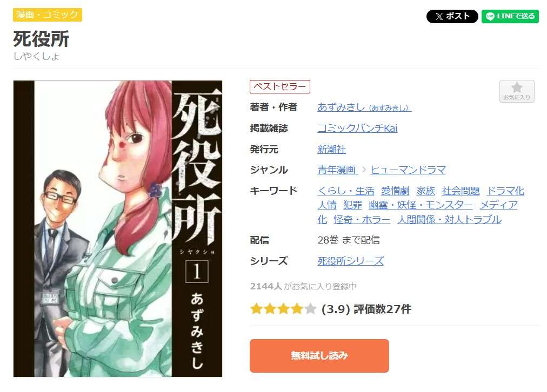Click the 愛憎劇 keyword
The height and width of the screenshot is (392, 547).
395,191
